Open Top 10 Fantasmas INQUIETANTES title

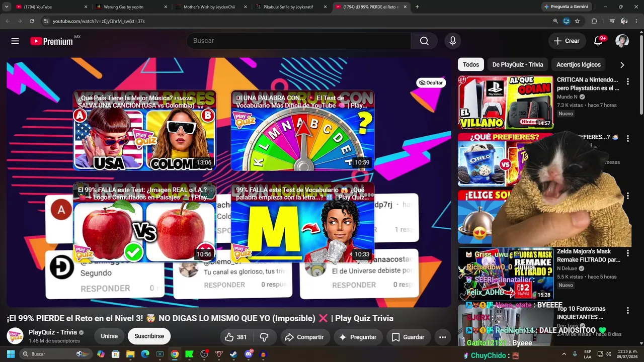click(x=581, y=313)
